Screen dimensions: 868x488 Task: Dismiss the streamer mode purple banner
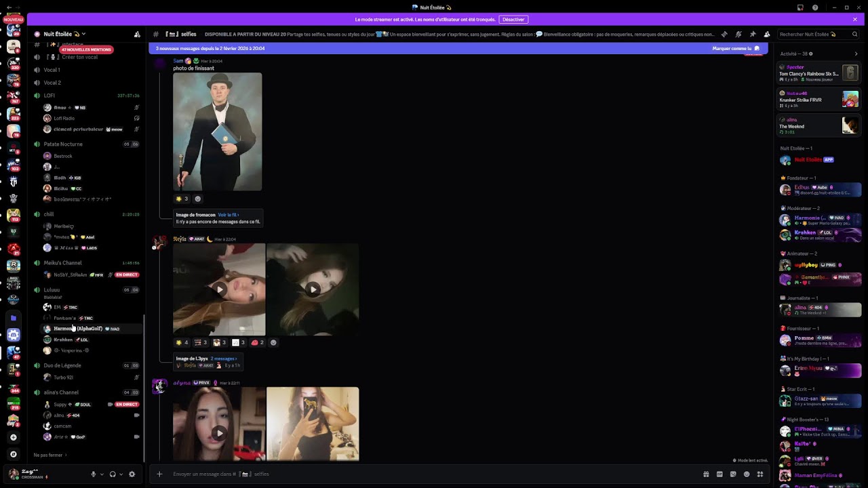(854, 20)
